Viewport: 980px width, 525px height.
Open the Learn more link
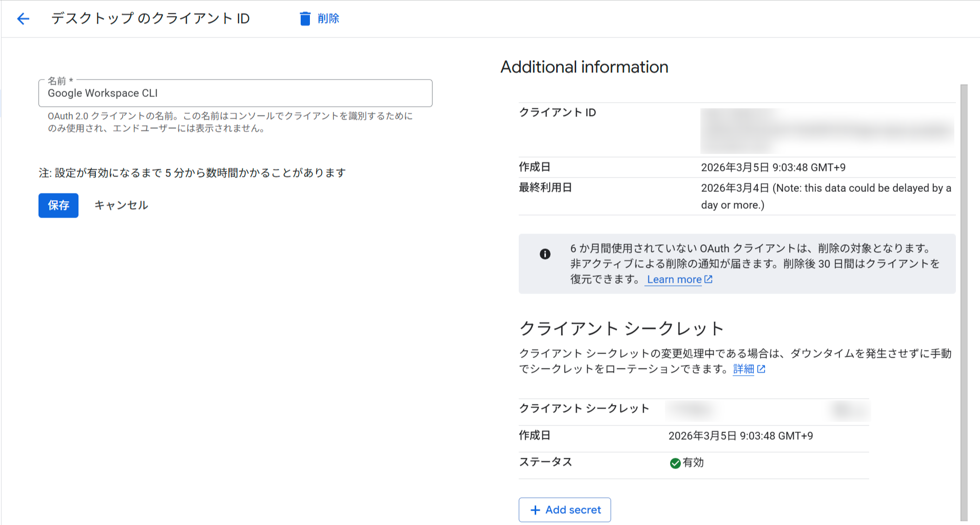(x=673, y=279)
